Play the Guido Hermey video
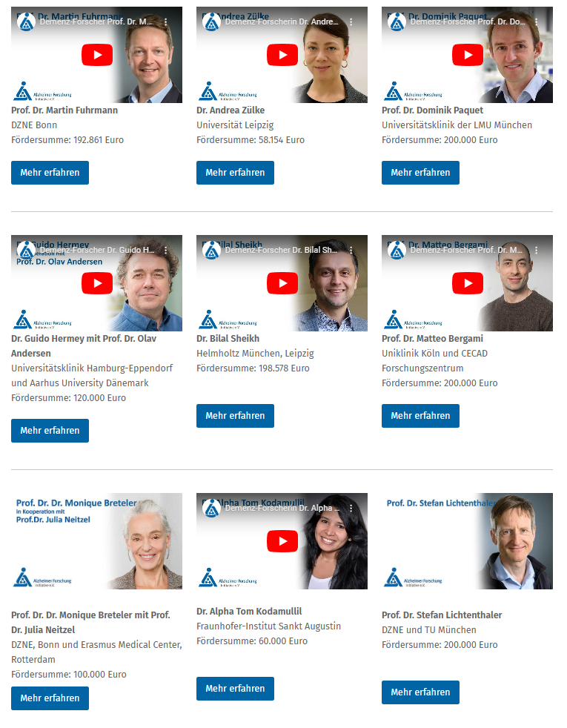 [x=97, y=283]
